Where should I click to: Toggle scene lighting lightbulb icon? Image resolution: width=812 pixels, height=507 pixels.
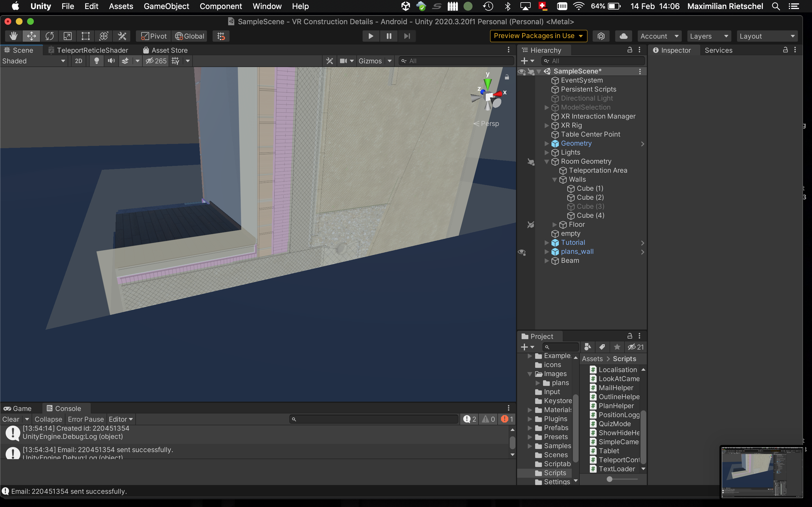(x=96, y=61)
